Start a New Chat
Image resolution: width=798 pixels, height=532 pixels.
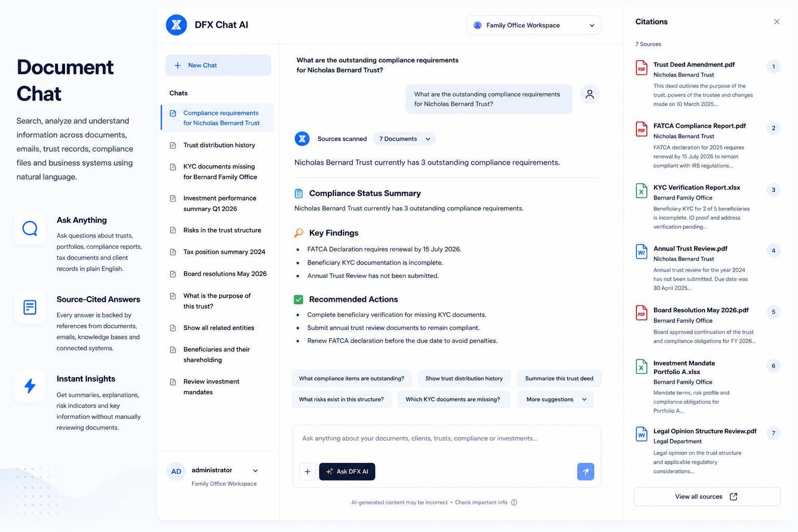(218, 65)
